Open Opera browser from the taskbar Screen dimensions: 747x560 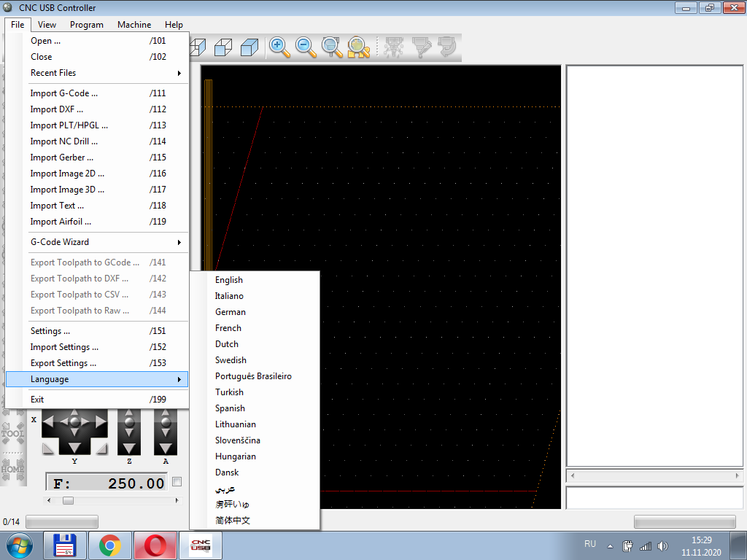155,545
